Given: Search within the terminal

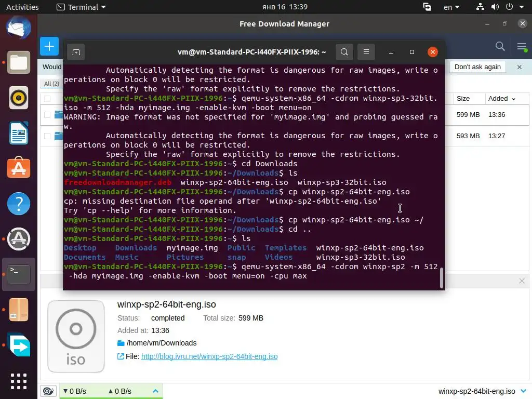Looking at the screenshot, I should click(x=344, y=52).
